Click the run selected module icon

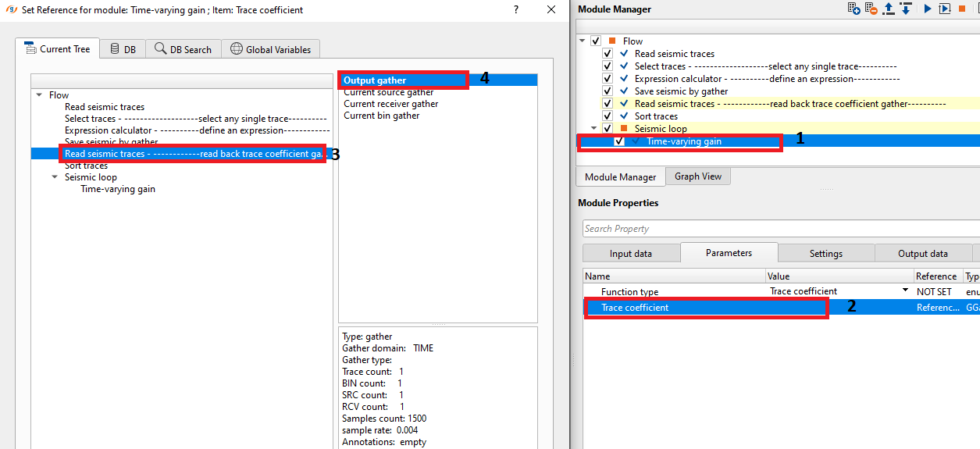point(945,9)
